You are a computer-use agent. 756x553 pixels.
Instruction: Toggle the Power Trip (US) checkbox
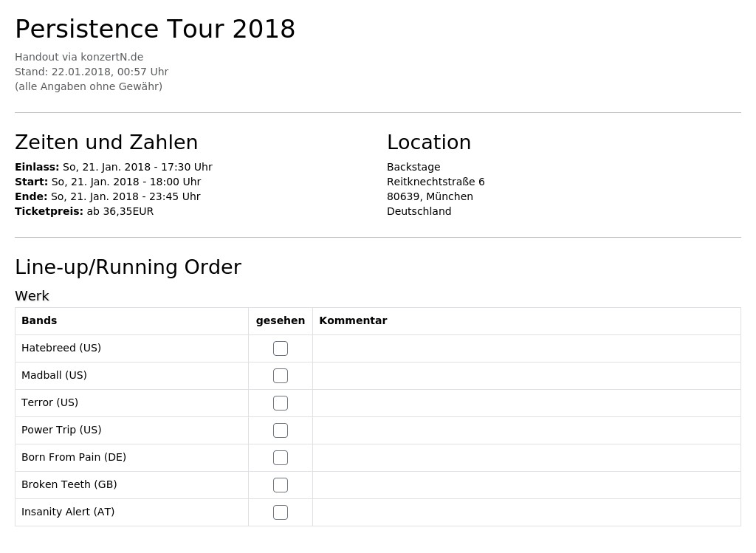click(x=280, y=430)
